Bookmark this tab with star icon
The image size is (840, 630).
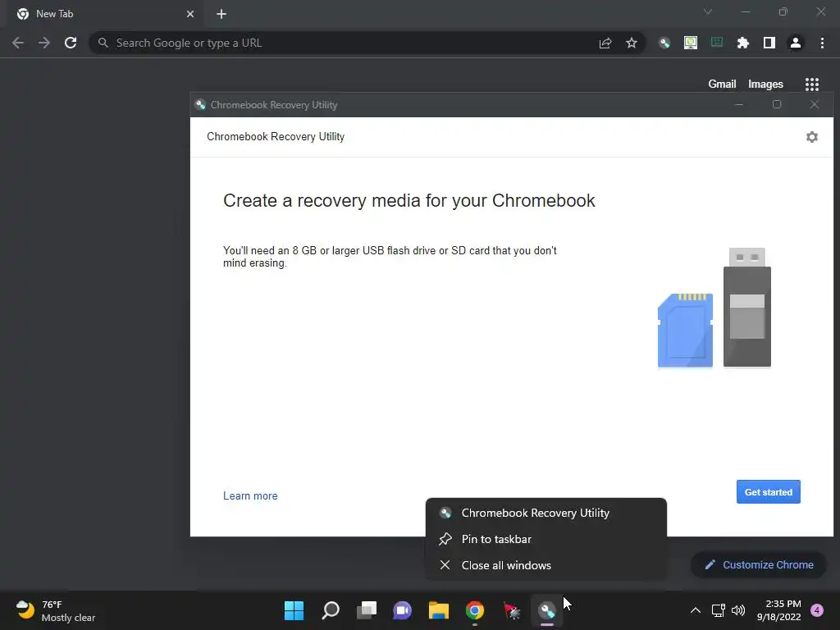(x=632, y=43)
